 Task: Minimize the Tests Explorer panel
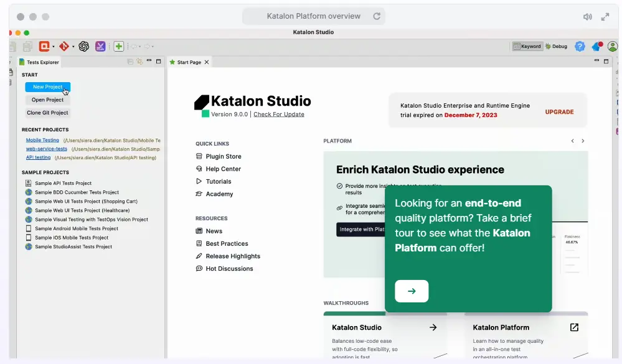tap(149, 61)
